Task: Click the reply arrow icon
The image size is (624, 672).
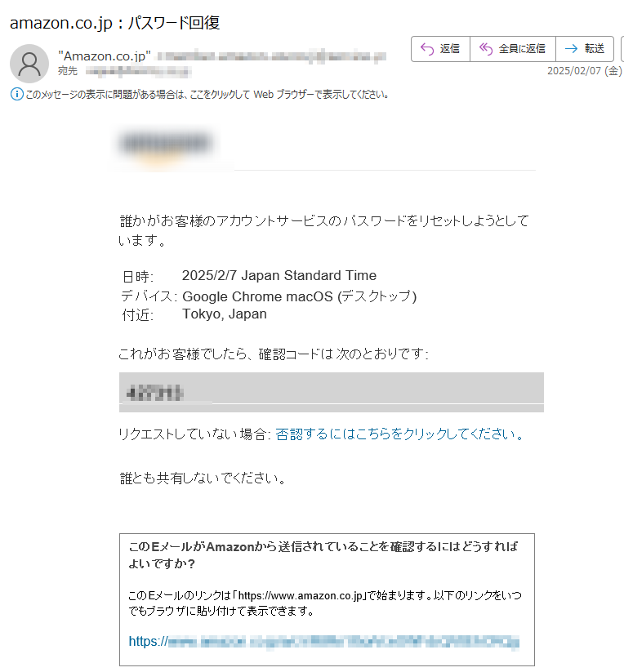Action: (427, 49)
